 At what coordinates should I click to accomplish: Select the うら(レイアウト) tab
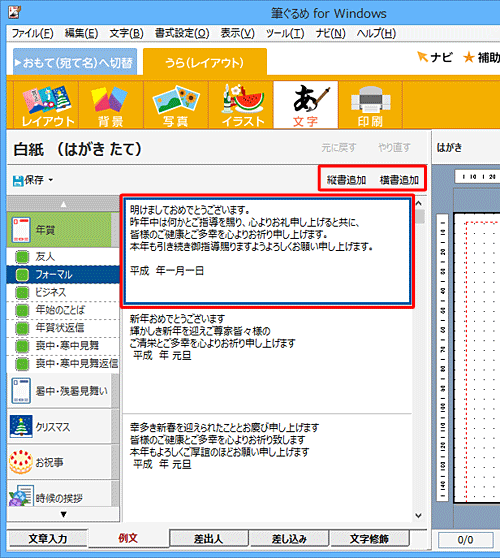coord(205,62)
